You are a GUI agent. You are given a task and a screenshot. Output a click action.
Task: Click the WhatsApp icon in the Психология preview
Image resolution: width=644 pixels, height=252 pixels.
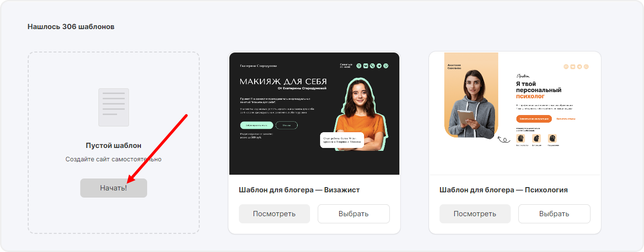coord(586,66)
